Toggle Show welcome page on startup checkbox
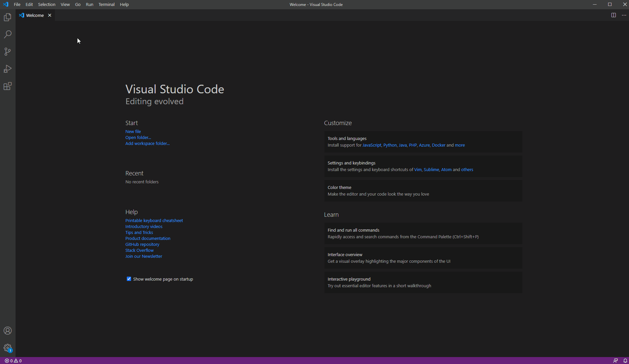This screenshot has height=364, width=629. pyautogui.click(x=129, y=279)
